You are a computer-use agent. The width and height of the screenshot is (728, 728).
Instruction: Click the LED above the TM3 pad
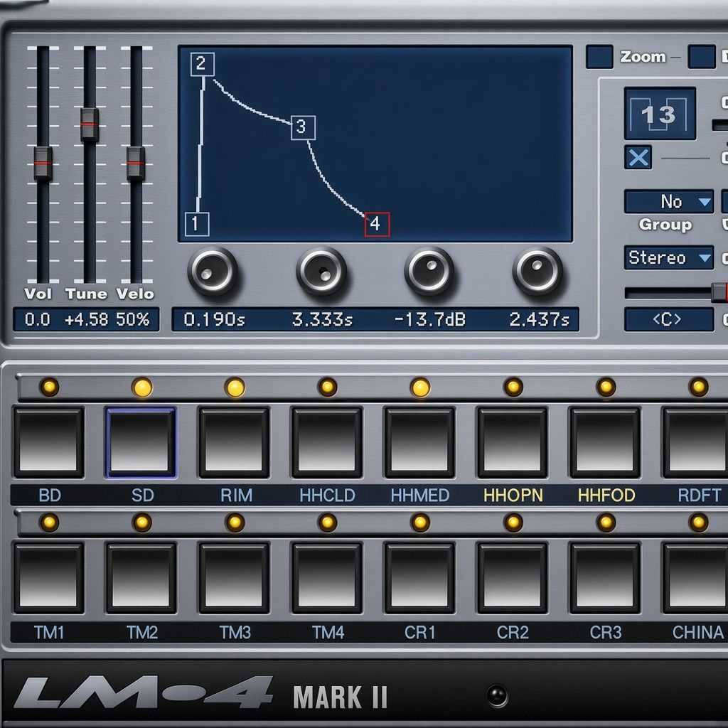click(235, 523)
